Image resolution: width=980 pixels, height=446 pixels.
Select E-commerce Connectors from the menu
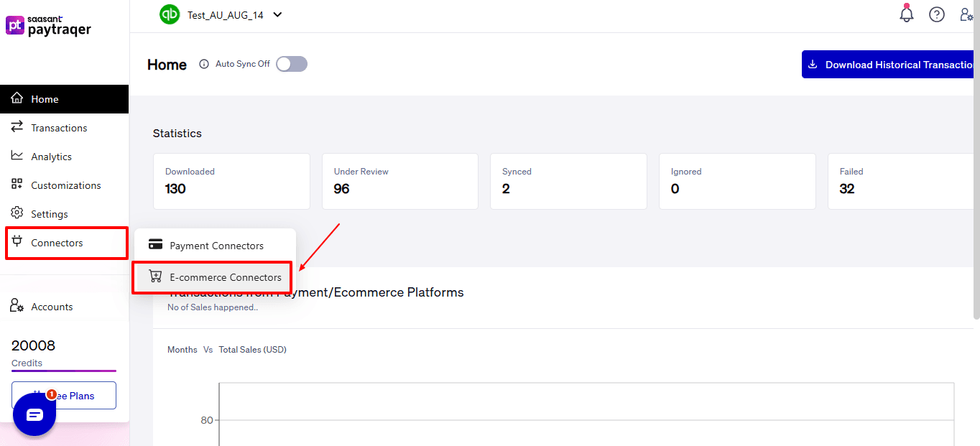pyautogui.click(x=224, y=277)
